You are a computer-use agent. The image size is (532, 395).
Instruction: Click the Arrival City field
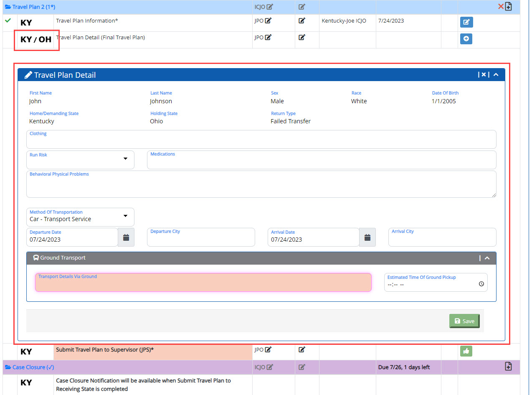click(442, 237)
